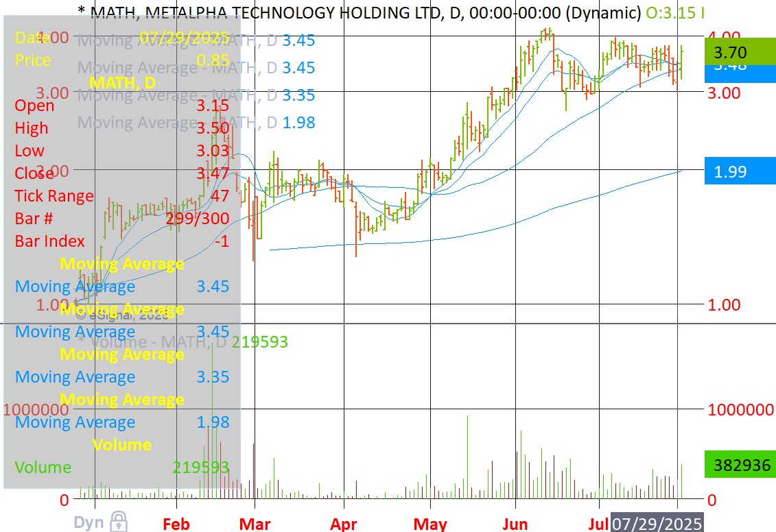The height and width of the screenshot is (532, 776).
Task: Click the 1.99 blue moving average marker
Action: [x=740, y=171]
